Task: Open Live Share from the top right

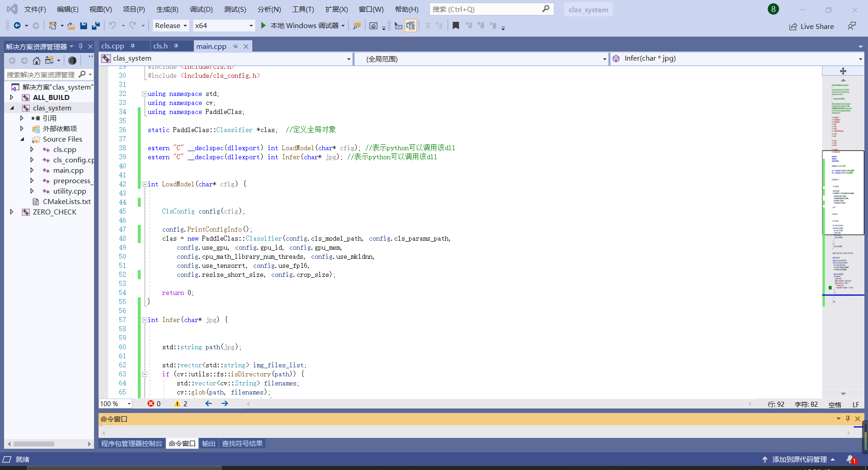Action: click(x=811, y=26)
